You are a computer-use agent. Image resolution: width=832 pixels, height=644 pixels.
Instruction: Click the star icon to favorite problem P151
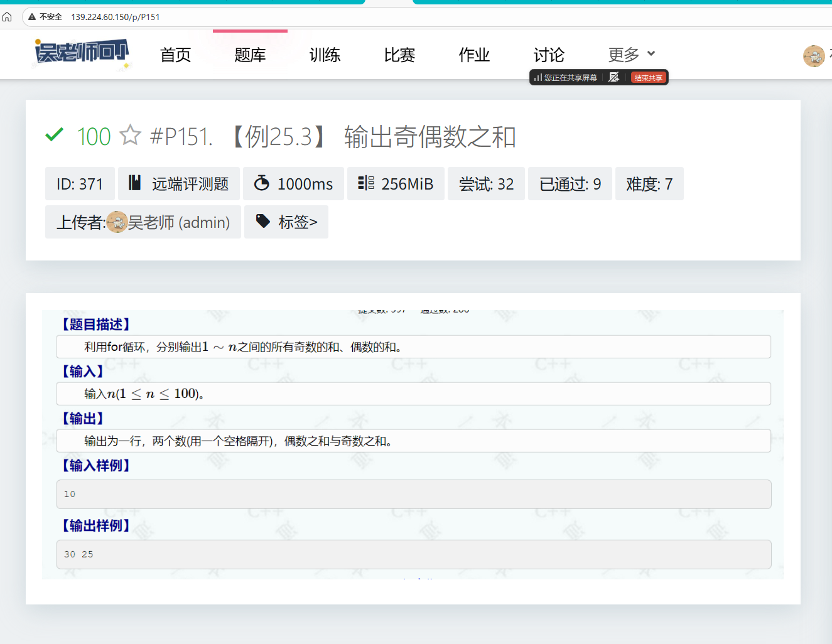pyautogui.click(x=130, y=135)
